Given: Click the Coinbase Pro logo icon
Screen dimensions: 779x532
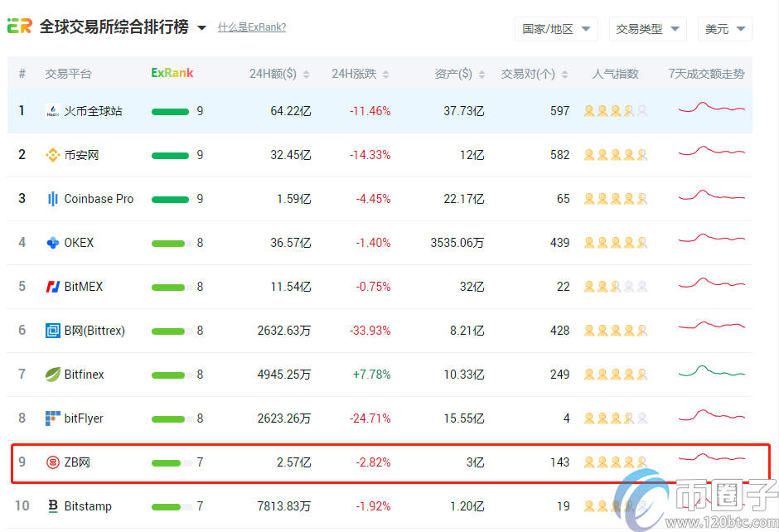Looking at the screenshot, I should click(x=52, y=199).
